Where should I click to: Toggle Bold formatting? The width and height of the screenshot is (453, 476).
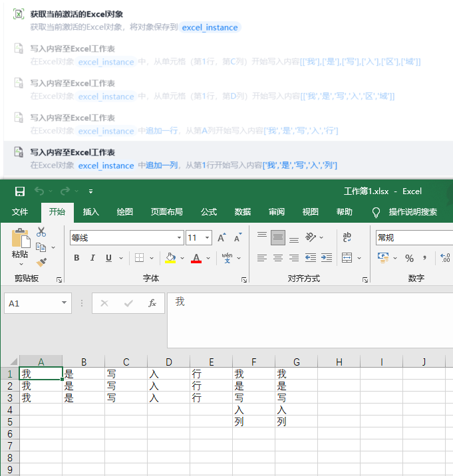point(76,258)
